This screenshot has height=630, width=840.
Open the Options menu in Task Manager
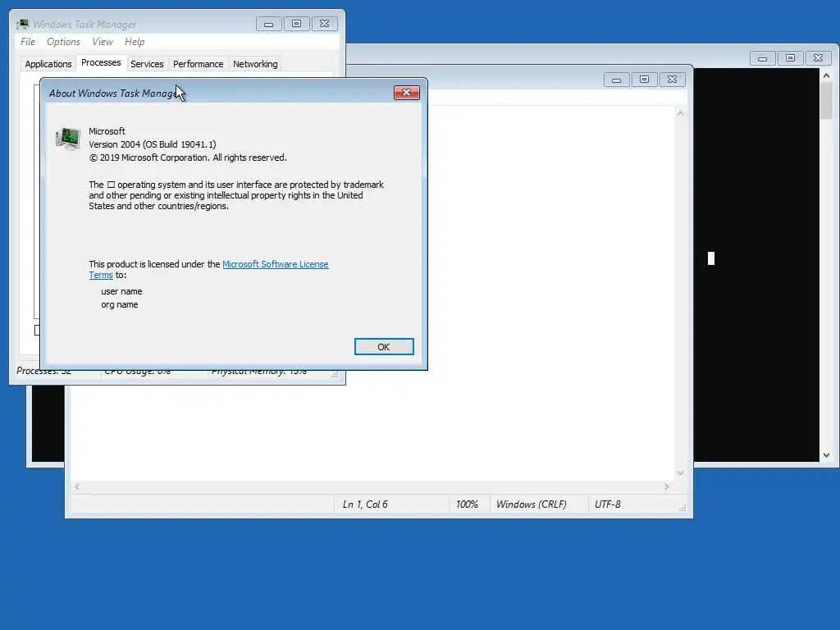click(x=63, y=42)
